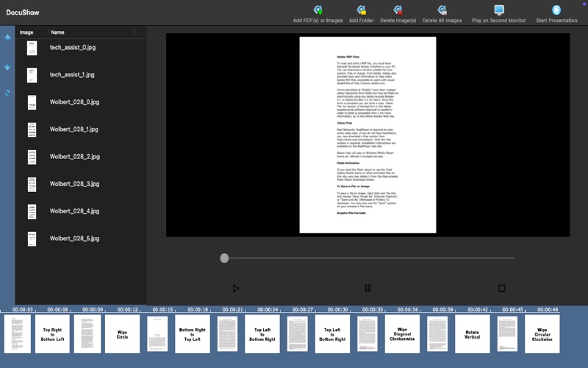
Task: Open the Rotate Vertical transition tile
Action: (472, 334)
